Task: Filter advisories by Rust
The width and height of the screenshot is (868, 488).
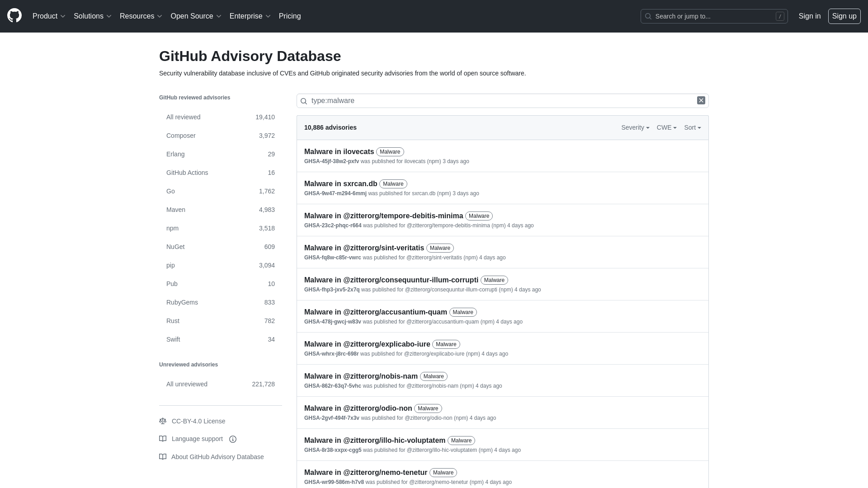Action: pos(221,321)
